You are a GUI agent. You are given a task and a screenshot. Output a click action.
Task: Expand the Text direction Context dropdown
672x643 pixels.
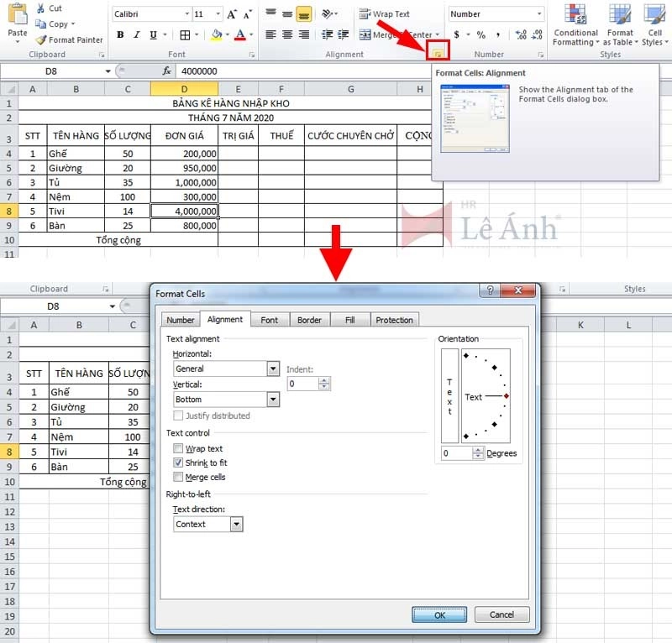[236, 524]
